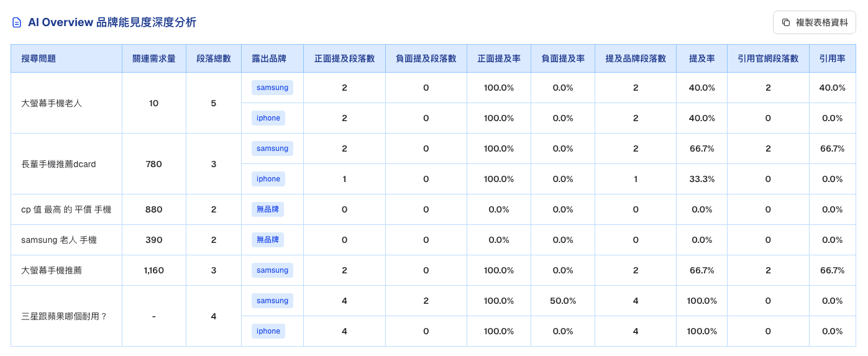Select the 負面提及率 column header
This screenshot has height=356, width=868.
[x=563, y=58]
